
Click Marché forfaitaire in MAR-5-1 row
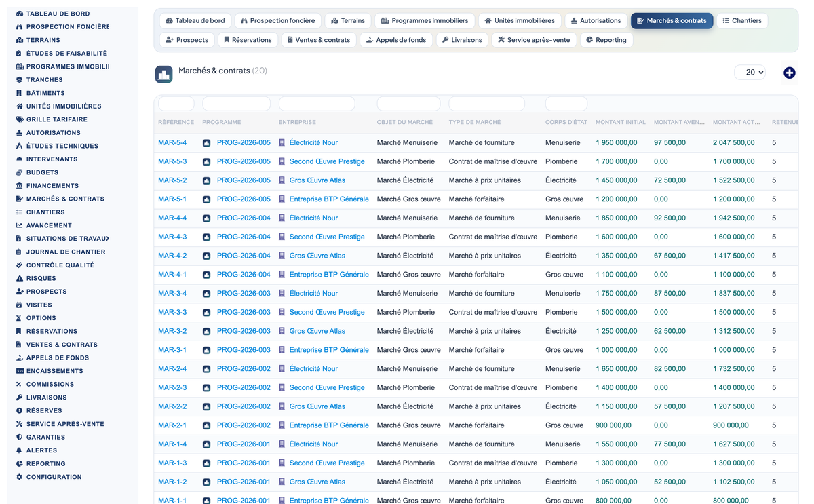pos(476,199)
